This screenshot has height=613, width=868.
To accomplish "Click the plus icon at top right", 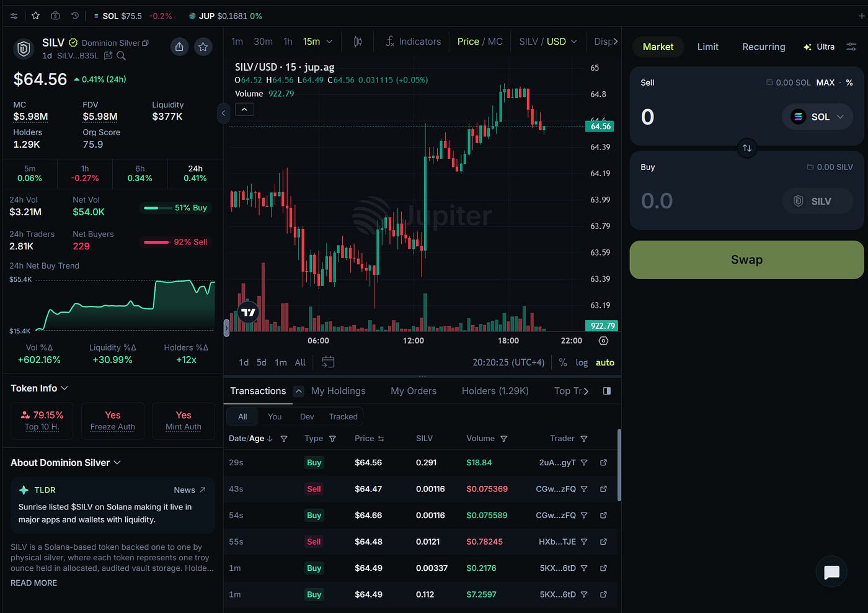I will (x=861, y=16).
